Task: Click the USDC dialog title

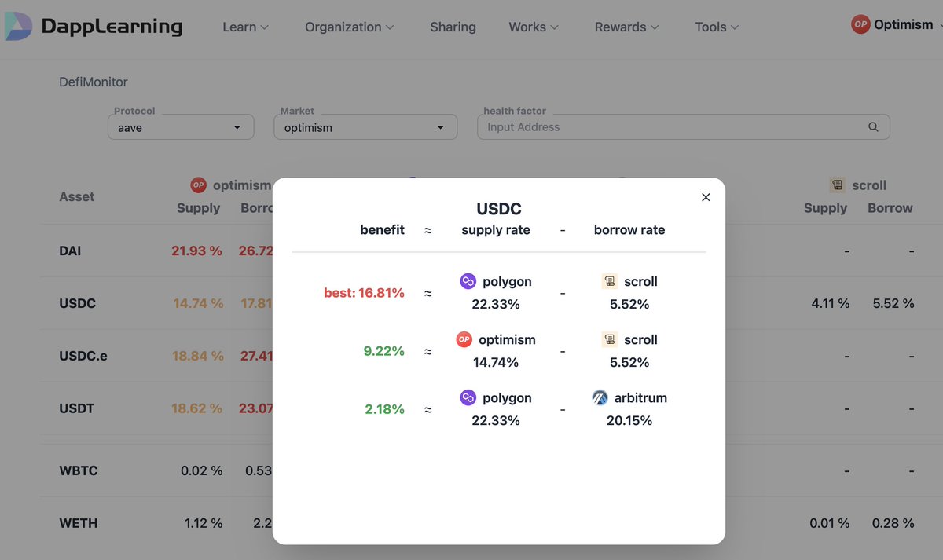Action: pos(499,209)
